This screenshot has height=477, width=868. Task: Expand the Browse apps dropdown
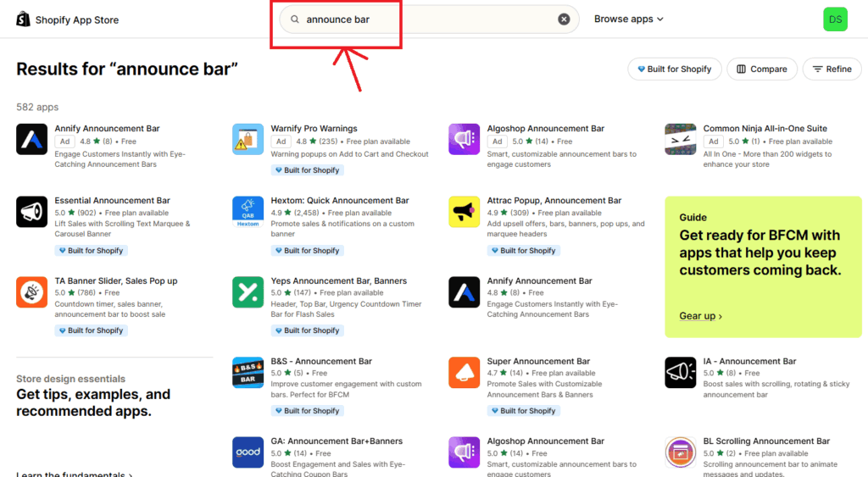pos(628,19)
